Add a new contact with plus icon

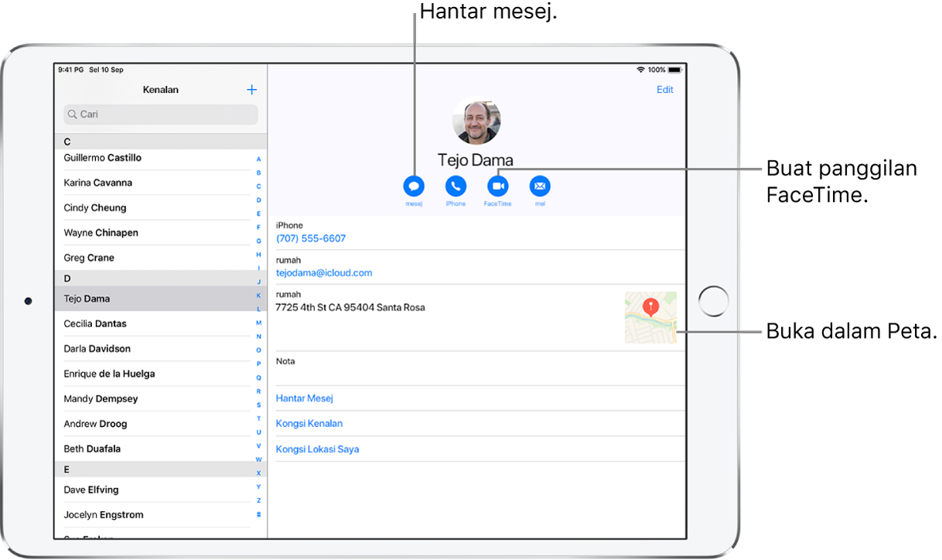pyautogui.click(x=251, y=90)
